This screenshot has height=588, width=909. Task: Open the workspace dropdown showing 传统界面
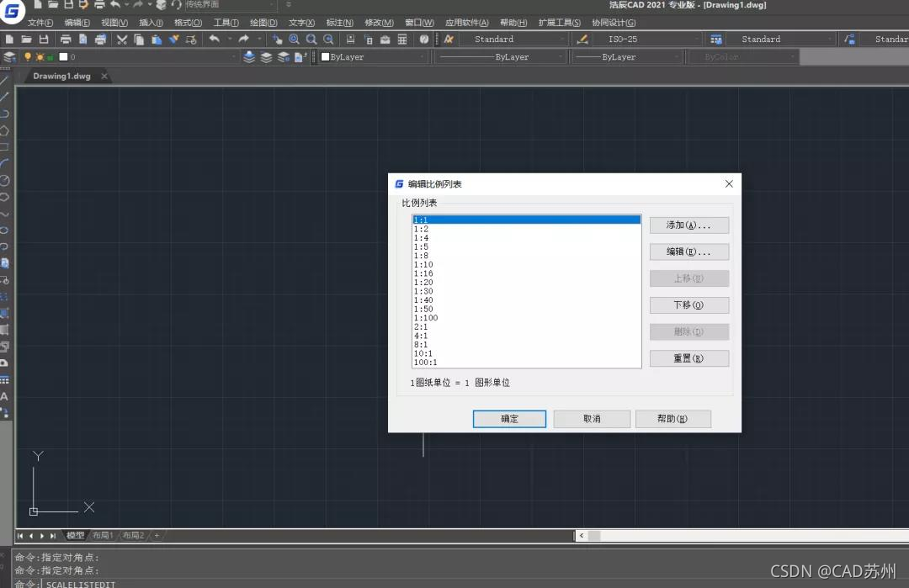pyautogui.click(x=231, y=5)
